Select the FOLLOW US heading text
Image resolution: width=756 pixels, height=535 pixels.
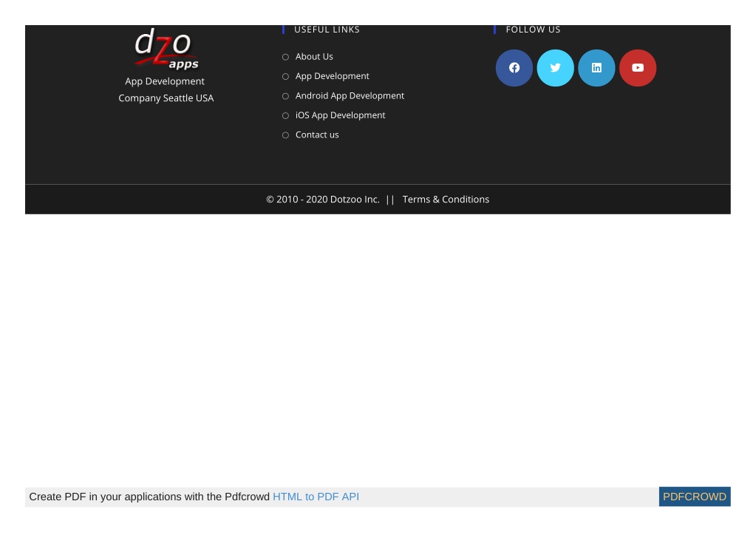533,30
